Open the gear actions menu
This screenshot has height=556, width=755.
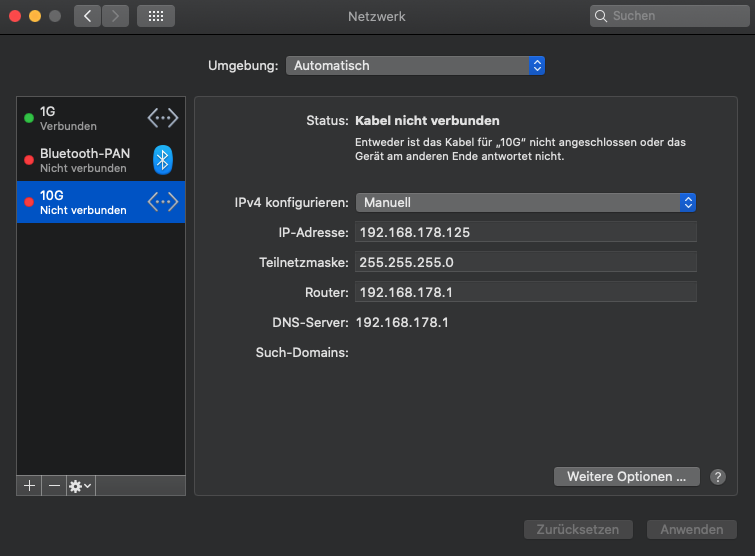[80, 485]
